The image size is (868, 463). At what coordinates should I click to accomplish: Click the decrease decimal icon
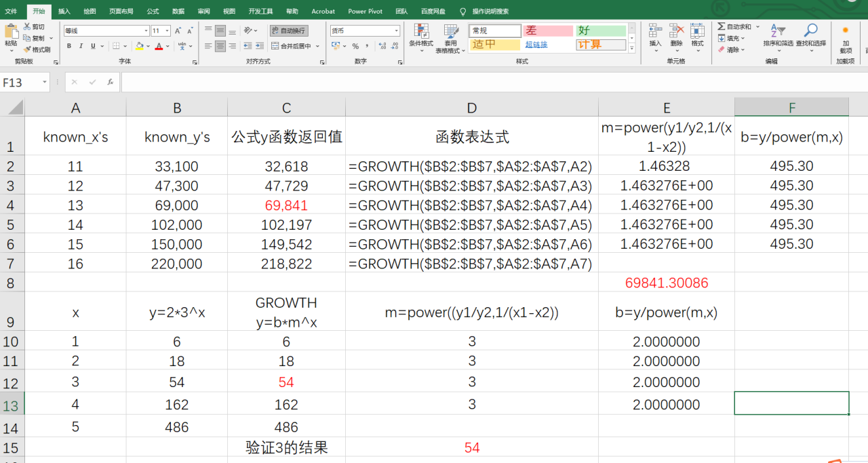coord(395,46)
